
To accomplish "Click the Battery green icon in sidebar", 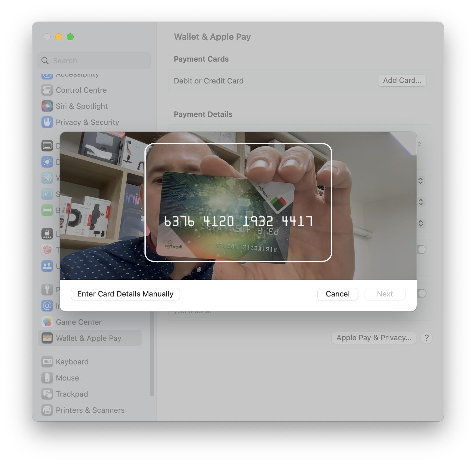I will coord(47,210).
